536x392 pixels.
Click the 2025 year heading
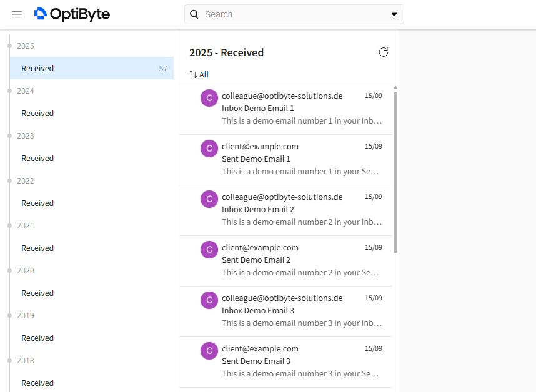pos(26,46)
